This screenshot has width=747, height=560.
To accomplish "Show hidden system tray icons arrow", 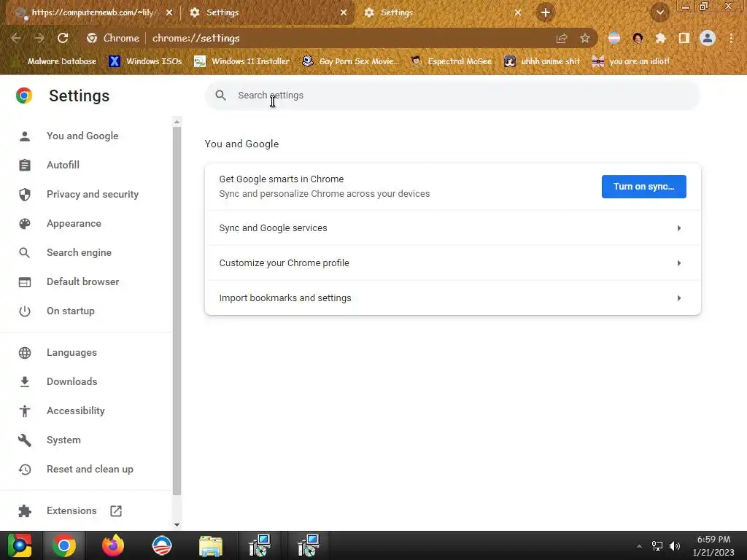I will (639, 546).
